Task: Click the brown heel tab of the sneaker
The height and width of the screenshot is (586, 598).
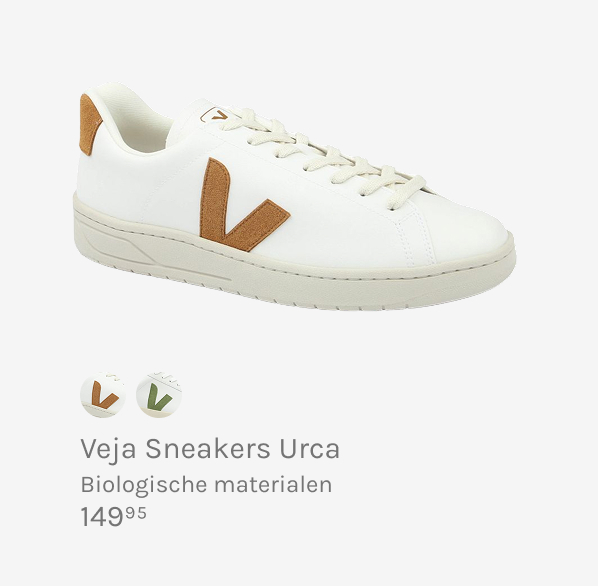Action: click(88, 124)
